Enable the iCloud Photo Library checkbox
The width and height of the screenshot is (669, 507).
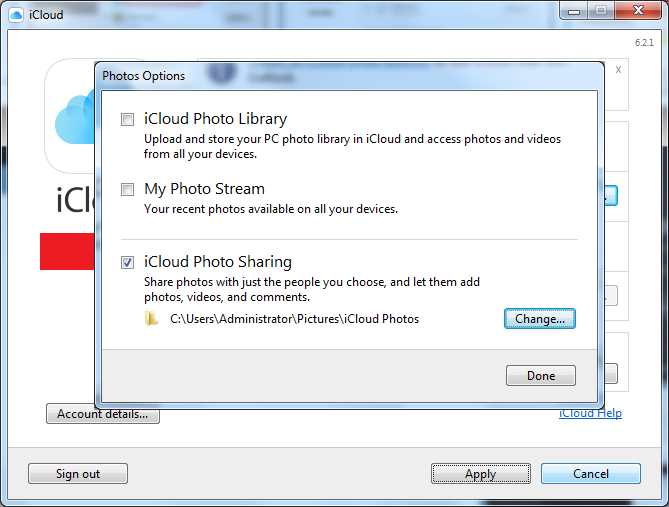click(127, 120)
